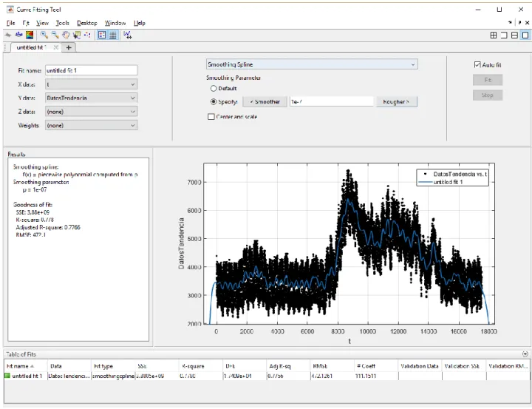Screen dimensions: 532x409
Task: Open the Z data dropdown
Action: click(92, 112)
